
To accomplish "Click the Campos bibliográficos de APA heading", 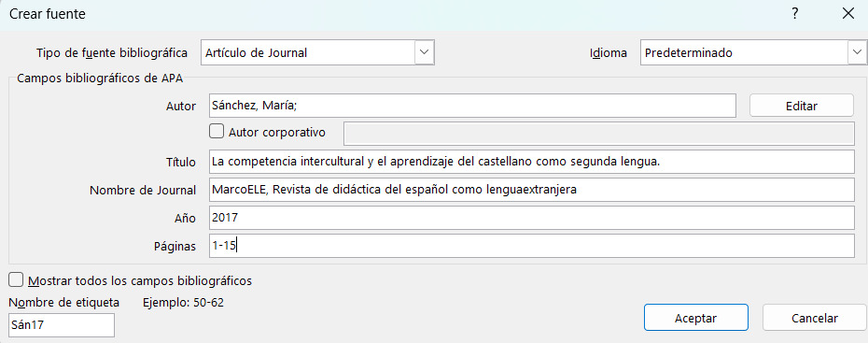I will point(100,78).
